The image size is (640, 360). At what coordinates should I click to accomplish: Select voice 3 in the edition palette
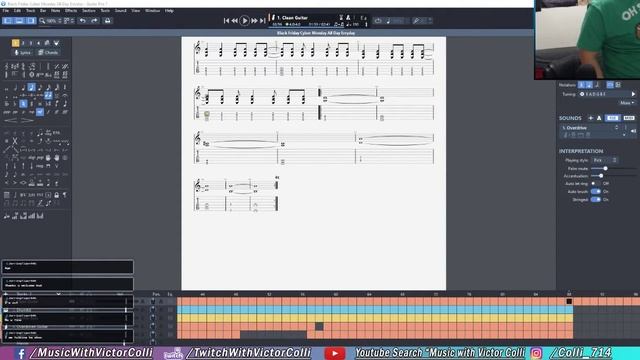(31, 43)
